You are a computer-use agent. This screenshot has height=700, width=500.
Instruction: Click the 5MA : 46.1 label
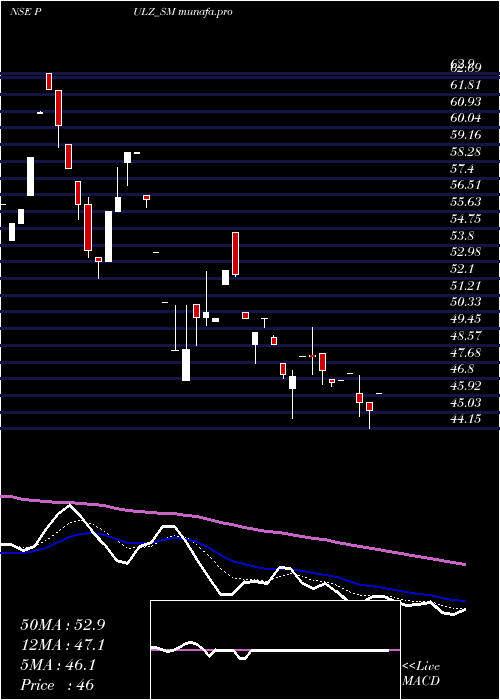click(x=58, y=665)
